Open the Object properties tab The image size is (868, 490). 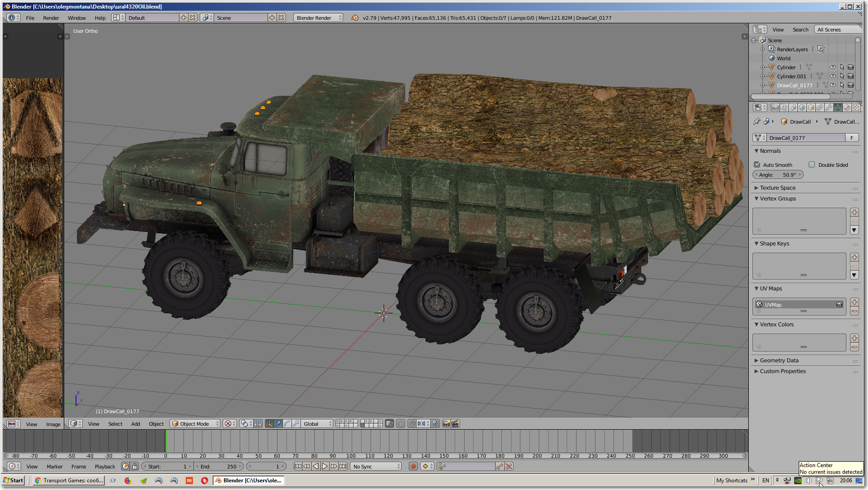[811, 108]
